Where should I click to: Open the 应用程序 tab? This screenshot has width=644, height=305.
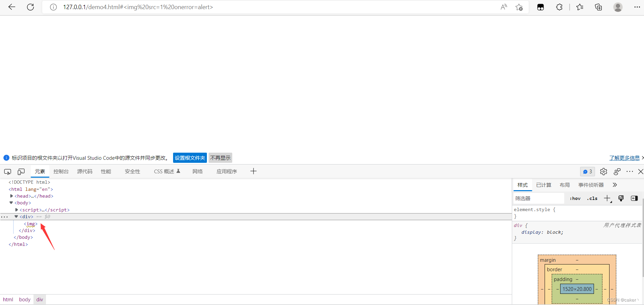click(x=227, y=172)
